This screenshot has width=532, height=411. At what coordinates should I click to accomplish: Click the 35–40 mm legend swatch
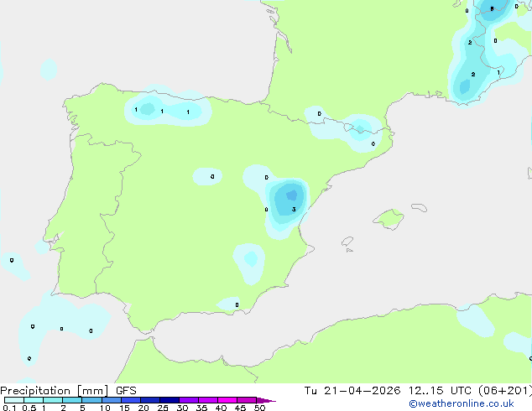tap(207, 400)
